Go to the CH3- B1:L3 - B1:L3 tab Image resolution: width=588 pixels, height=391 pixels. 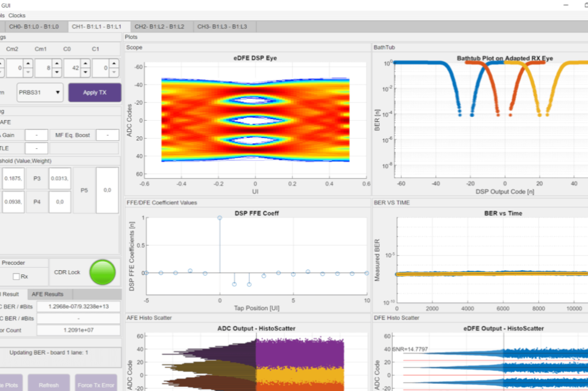tap(222, 27)
